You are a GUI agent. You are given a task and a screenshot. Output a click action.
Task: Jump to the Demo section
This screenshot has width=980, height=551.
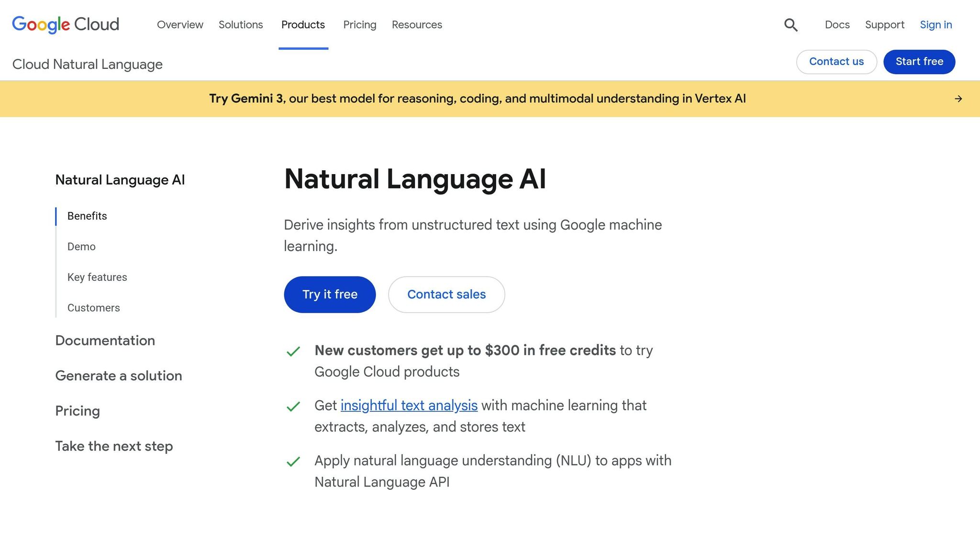click(81, 246)
